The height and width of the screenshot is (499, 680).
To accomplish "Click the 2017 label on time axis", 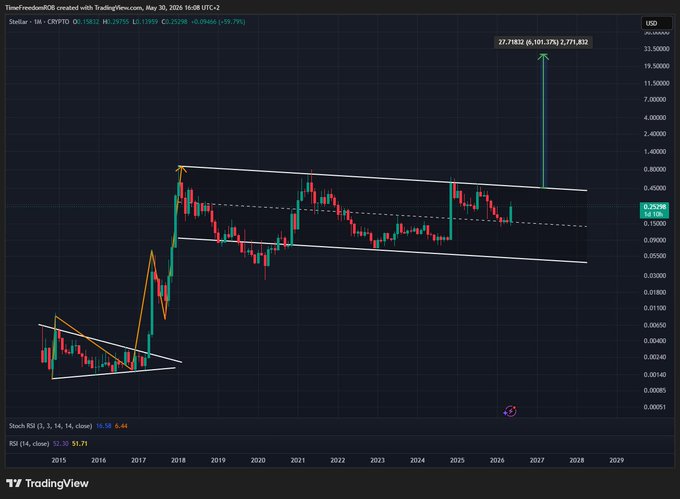I will [139, 460].
